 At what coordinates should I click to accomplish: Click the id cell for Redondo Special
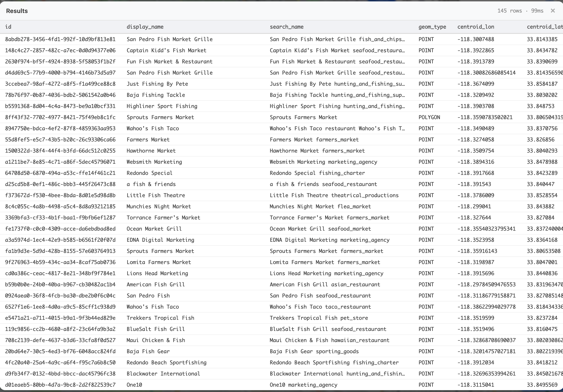pyautogui.click(x=60, y=173)
